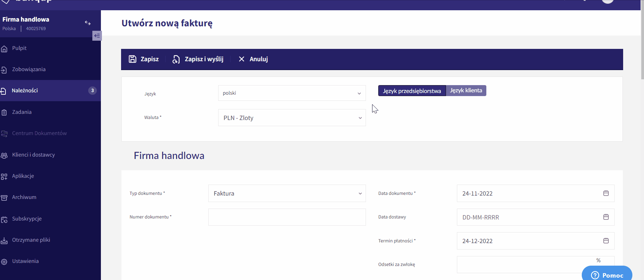Viewport: 644px width, 280px height.
Task: Click the Pulpit home icon
Action: pyautogui.click(x=4, y=49)
